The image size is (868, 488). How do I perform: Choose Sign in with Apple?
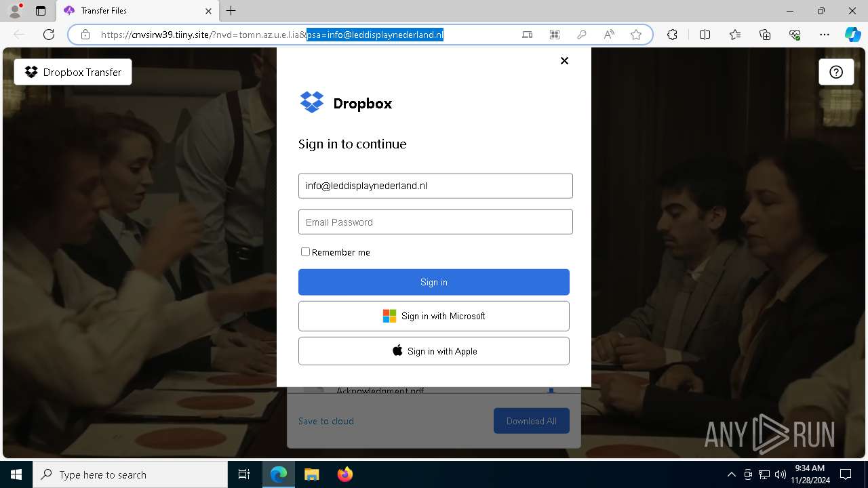(434, 351)
